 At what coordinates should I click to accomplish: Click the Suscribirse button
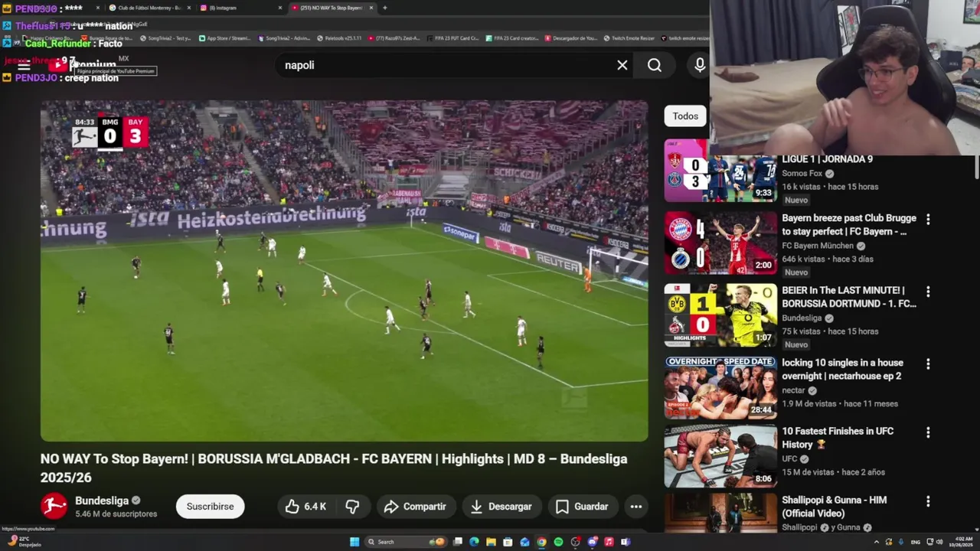210,507
